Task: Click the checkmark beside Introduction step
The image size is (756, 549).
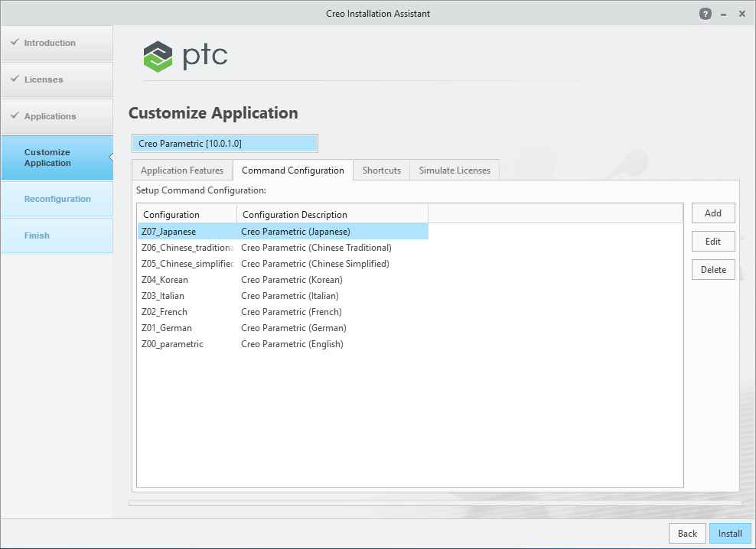Action: point(14,43)
